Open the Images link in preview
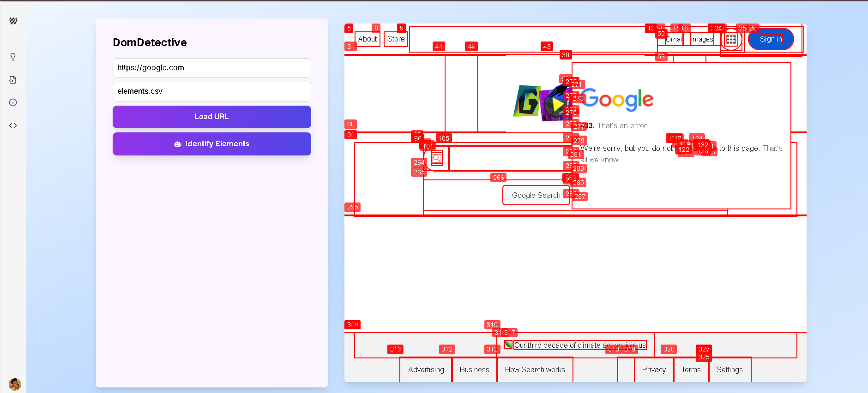Image resolution: width=868 pixels, height=393 pixels. click(702, 39)
